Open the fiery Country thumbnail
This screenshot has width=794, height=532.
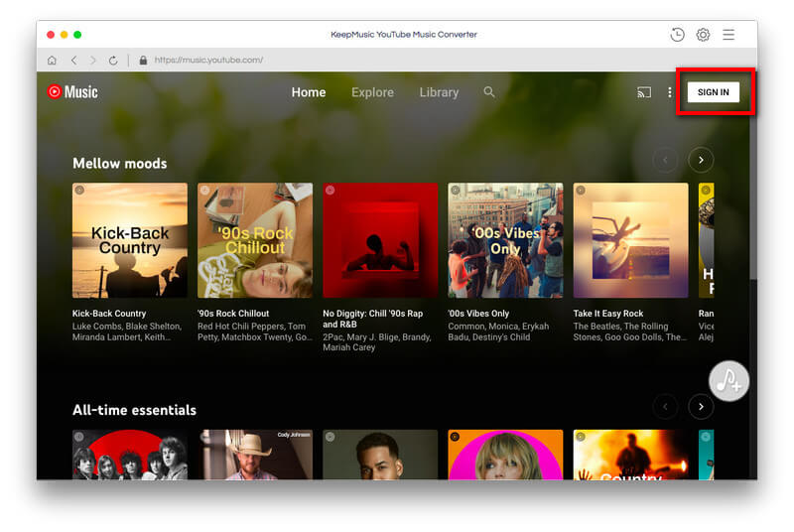point(630,455)
